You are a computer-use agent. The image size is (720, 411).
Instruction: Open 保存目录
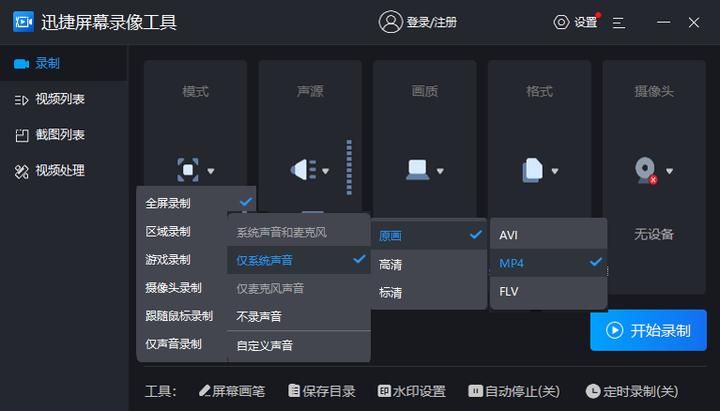pos(322,391)
